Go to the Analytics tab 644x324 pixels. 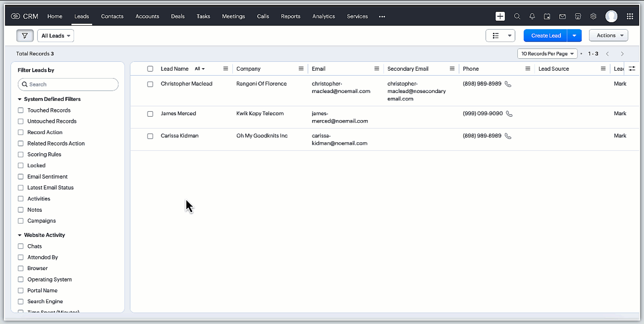click(x=323, y=16)
